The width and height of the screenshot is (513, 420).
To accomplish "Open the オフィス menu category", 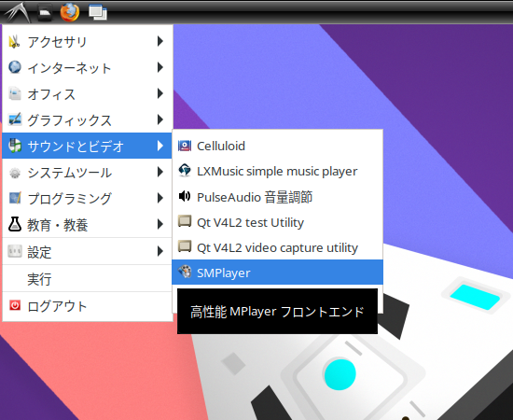I will (87, 93).
